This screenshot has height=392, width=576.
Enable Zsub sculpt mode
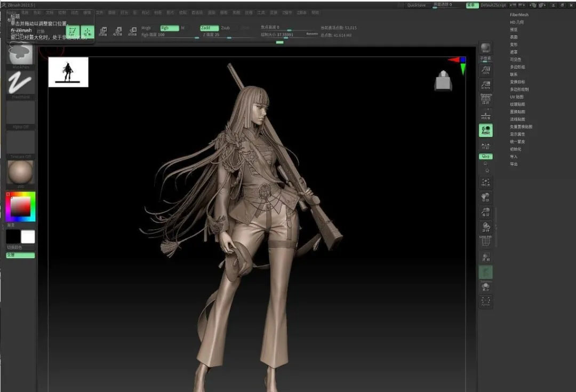coord(225,28)
